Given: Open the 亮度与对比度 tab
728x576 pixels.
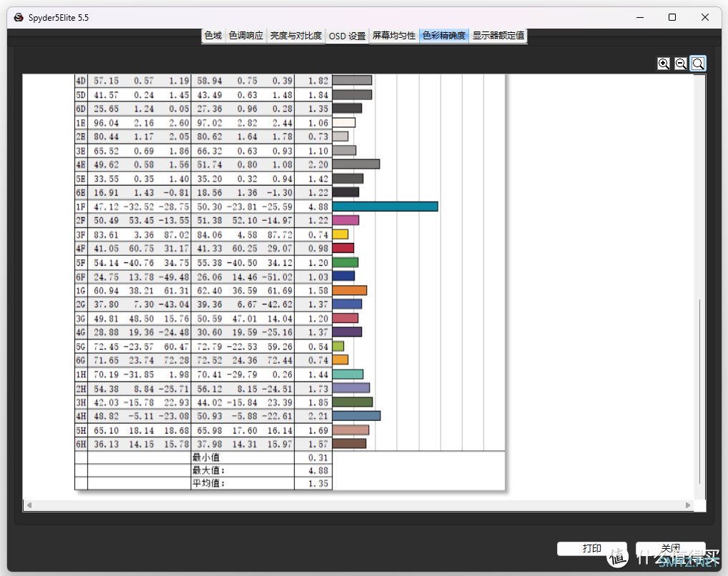Looking at the screenshot, I should 296,35.
